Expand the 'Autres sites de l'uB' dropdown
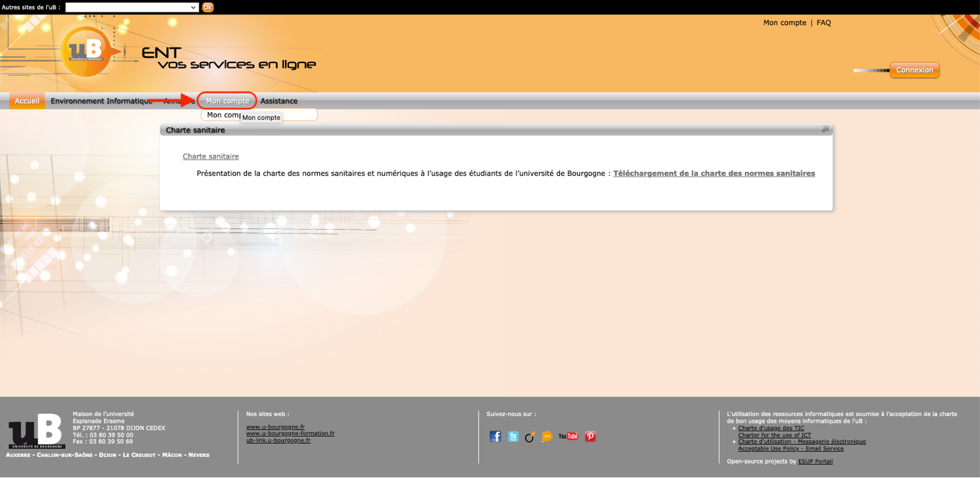980x478 pixels. pos(132,7)
